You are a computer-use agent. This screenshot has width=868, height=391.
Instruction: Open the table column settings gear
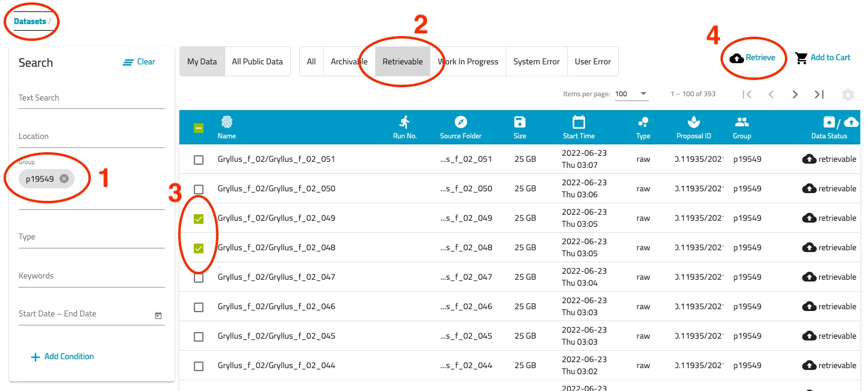[x=848, y=94]
